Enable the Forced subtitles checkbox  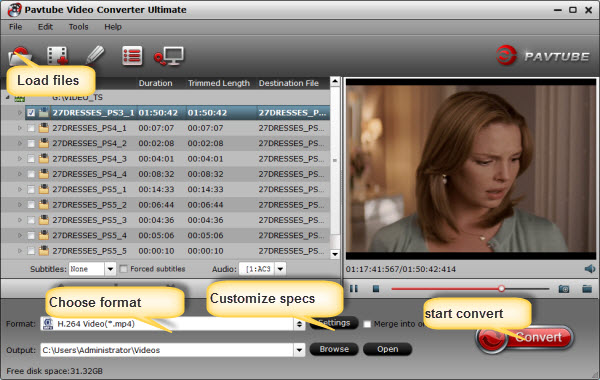(124, 269)
